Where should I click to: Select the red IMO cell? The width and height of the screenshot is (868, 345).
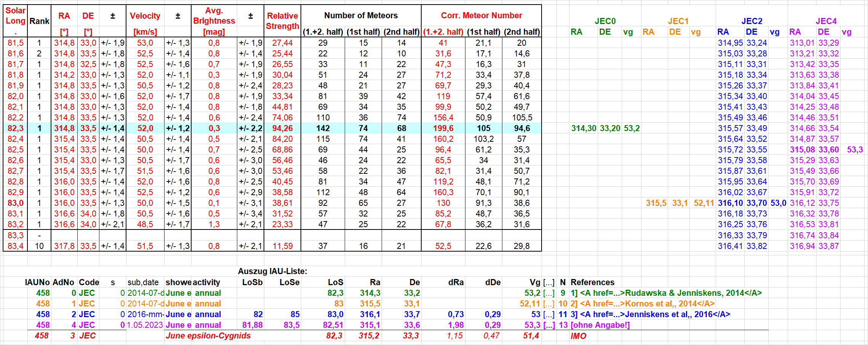[578, 336]
